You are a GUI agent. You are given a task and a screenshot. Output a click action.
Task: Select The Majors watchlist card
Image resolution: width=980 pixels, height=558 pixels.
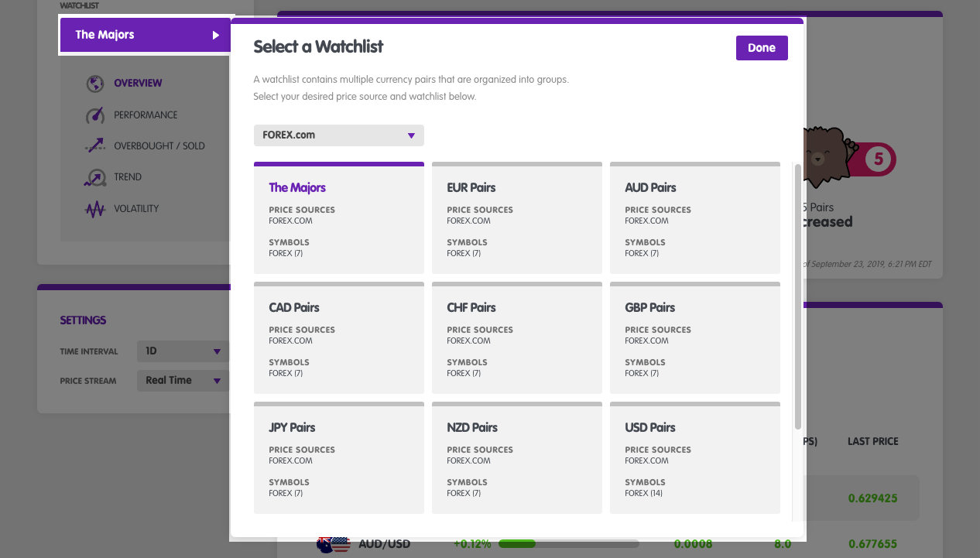339,217
